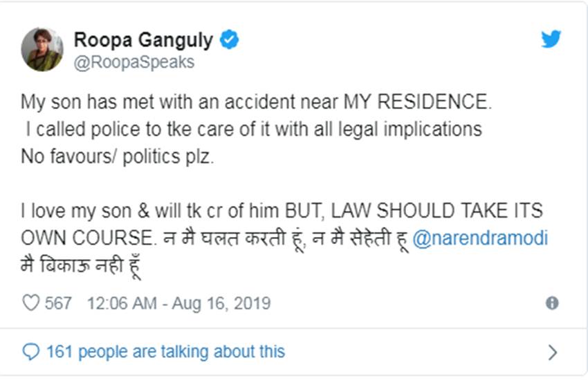
Task: Click the "I love my son" sentence
Action: click(x=282, y=211)
